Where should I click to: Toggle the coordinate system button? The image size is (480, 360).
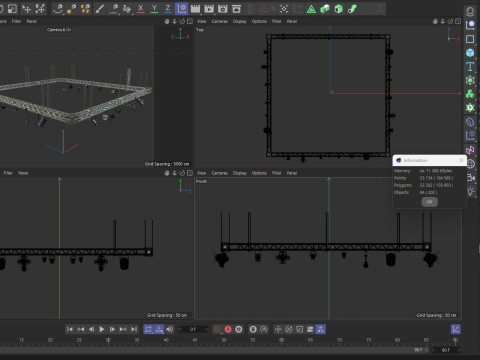(181, 9)
